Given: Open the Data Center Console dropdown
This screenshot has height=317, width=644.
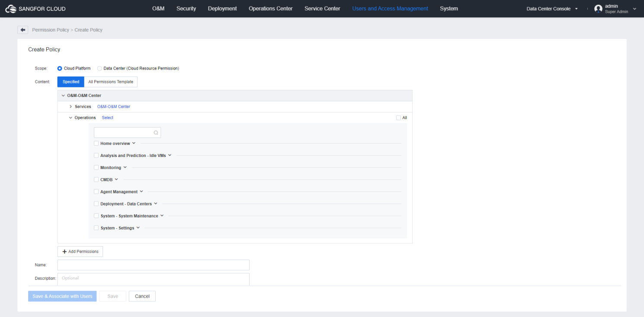Looking at the screenshot, I should (x=552, y=9).
